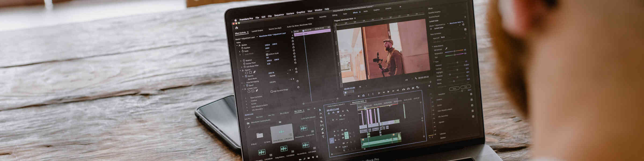The width and height of the screenshot is (644, 161).
Task: Open the Window menu
Action: tap(318, 10)
